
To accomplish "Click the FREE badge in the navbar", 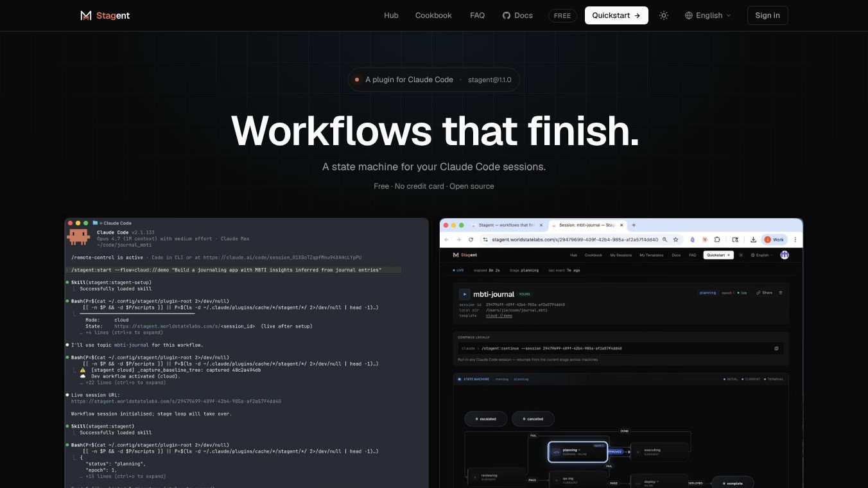I will click(562, 15).
